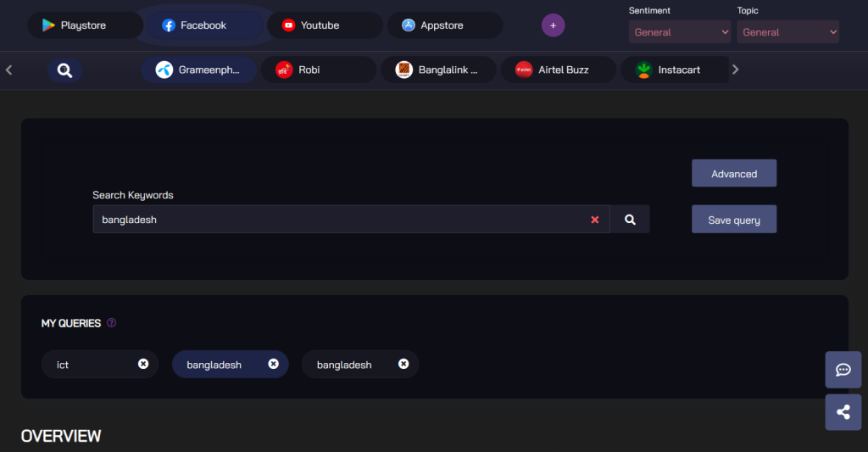The width and height of the screenshot is (868, 452).
Task: Clear the search keyword with red X
Action: pyautogui.click(x=594, y=220)
